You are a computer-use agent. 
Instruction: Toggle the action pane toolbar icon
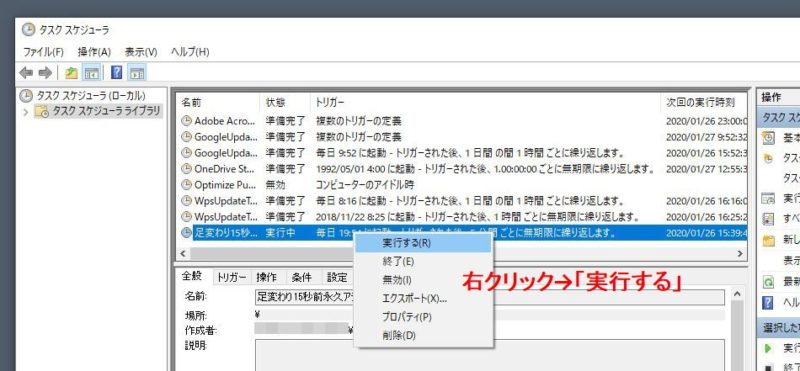click(x=137, y=73)
